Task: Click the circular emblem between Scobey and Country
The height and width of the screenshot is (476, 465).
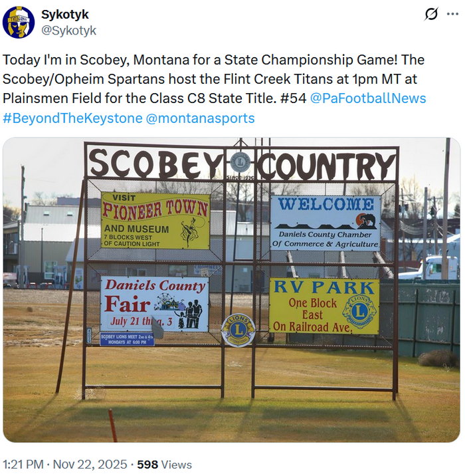Action: 240,162
